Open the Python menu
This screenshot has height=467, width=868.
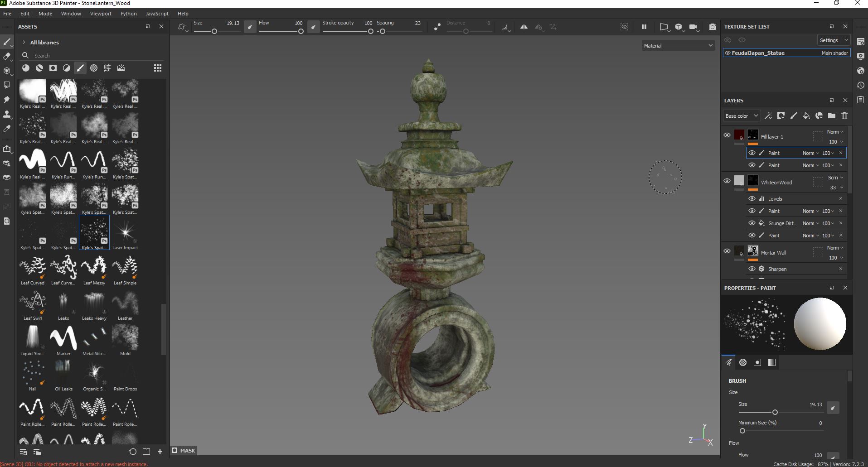pos(129,14)
